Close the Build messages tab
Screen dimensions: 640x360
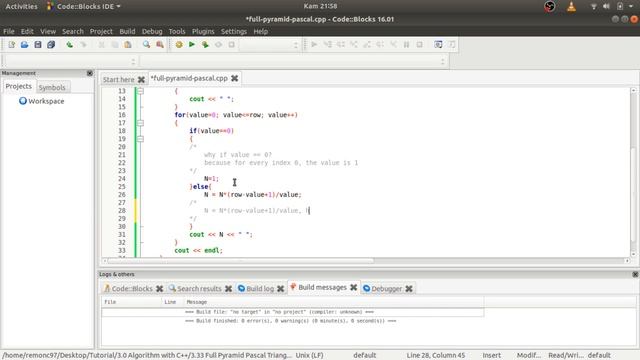[353, 287]
